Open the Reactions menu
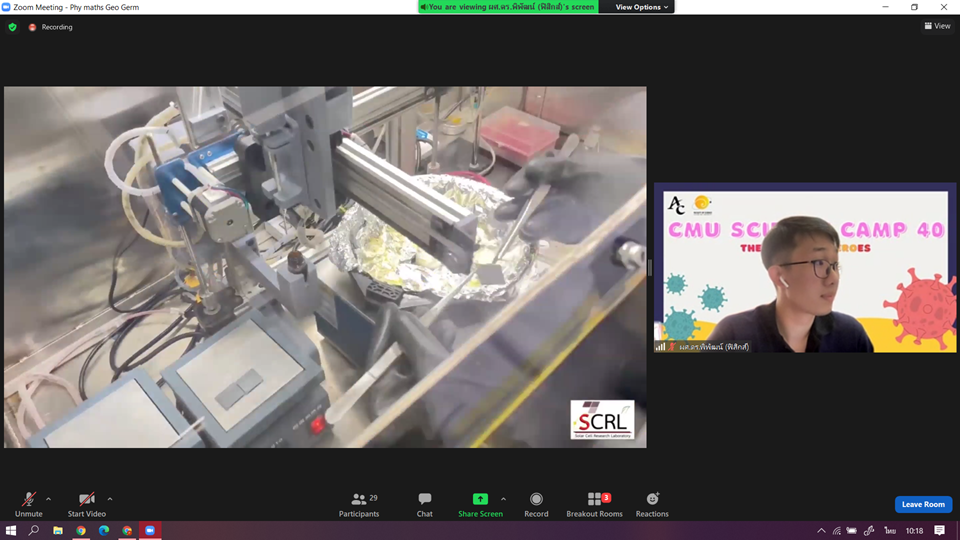The image size is (960, 540). coord(652,502)
